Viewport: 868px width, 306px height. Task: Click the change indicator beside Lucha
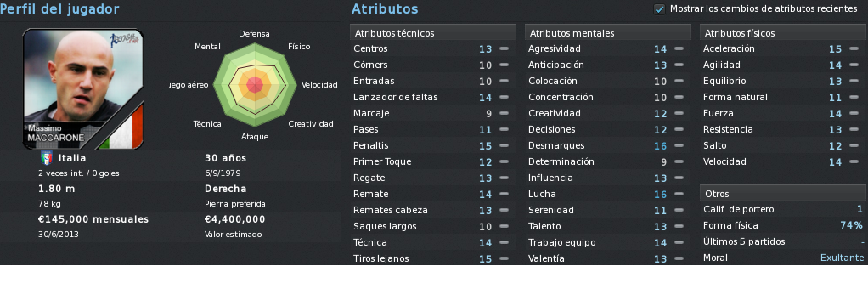pyautogui.click(x=679, y=194)
